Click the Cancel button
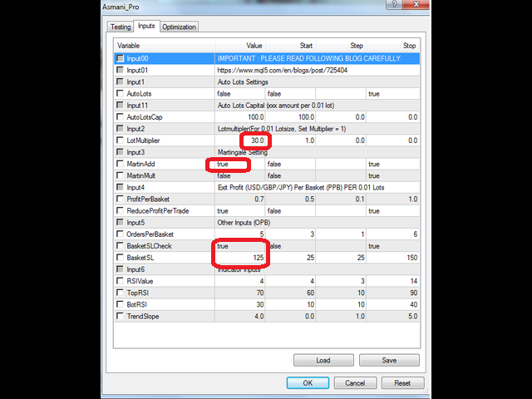 [355, 382]
